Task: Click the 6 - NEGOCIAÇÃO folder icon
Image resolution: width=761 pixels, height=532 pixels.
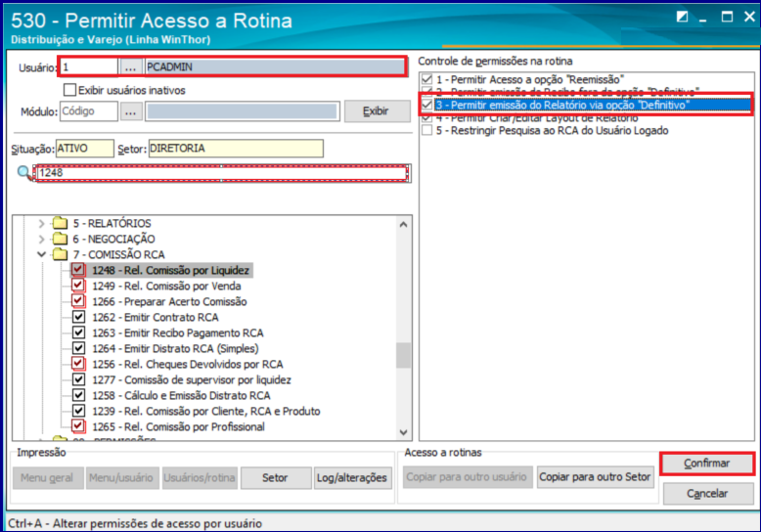Action: (x=61, y=239)
